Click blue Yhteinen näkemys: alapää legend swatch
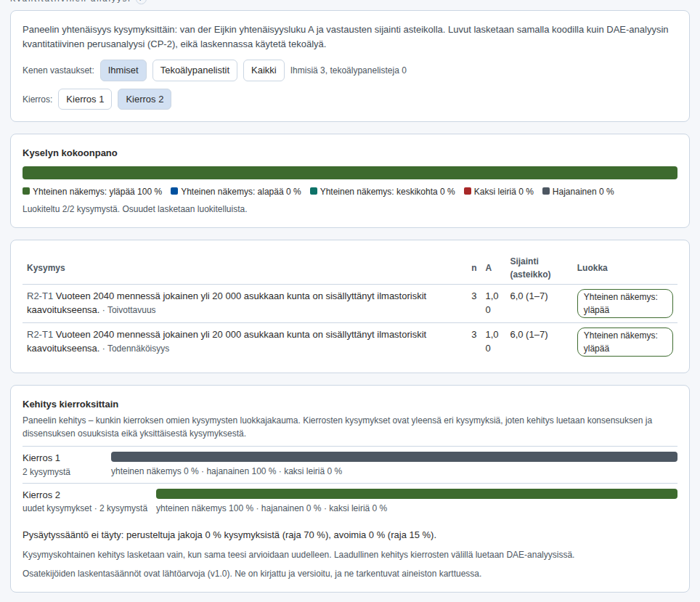This screenshot has height=602, width=700. click(x=174, y=191)
